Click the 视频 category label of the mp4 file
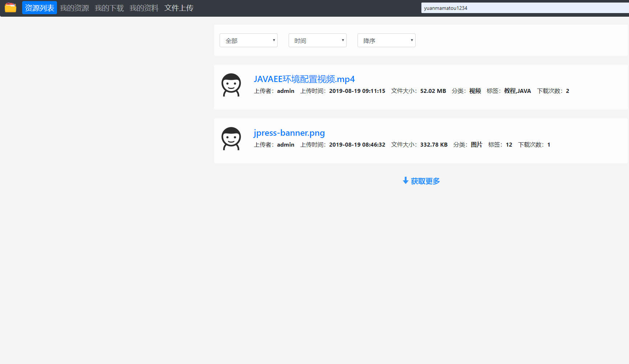629x364 pixels. coord(475,91)
